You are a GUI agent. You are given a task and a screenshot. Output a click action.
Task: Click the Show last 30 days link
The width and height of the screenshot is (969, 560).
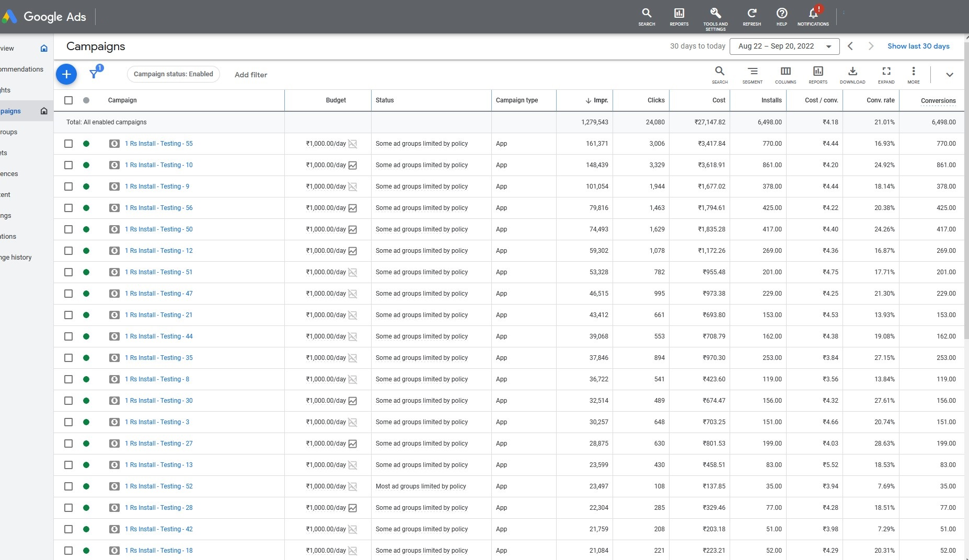[x=918, y=46]
